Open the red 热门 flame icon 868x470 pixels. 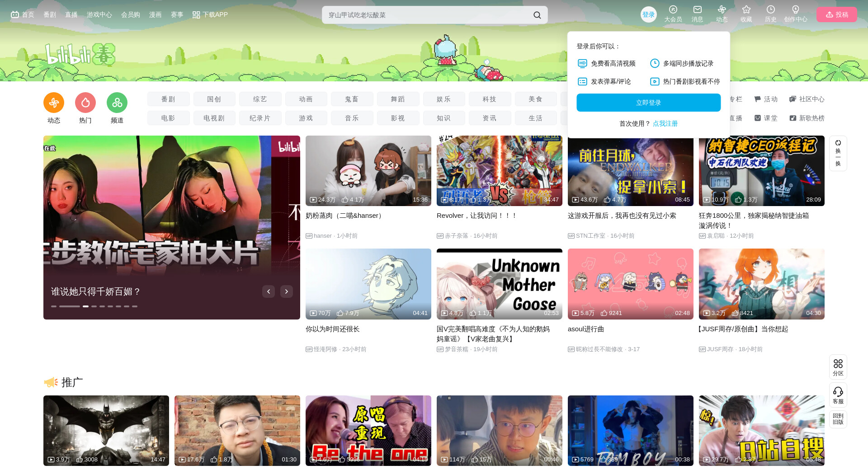coord(85,103)
